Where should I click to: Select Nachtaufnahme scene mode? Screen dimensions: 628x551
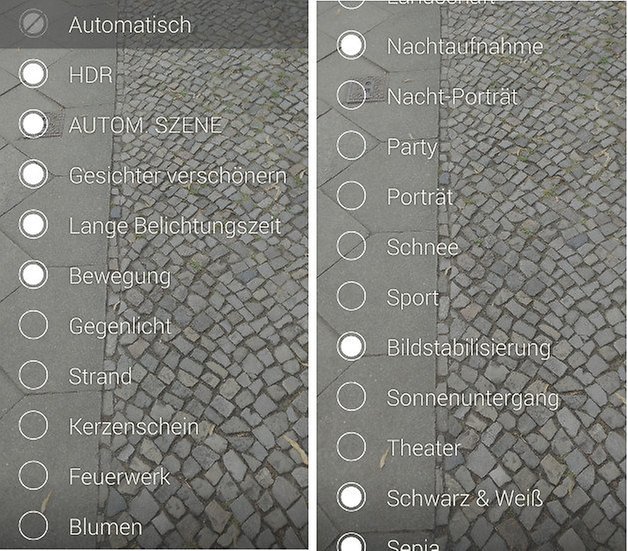(472, 45)
